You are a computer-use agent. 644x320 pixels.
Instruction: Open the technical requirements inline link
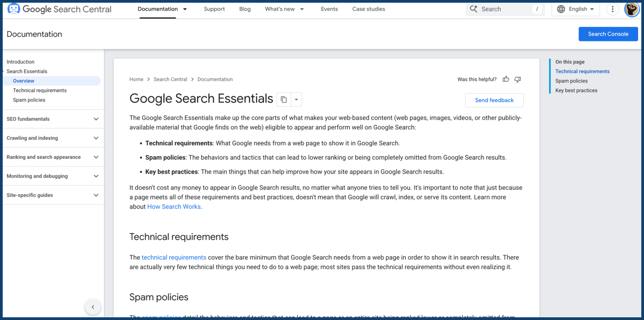point(174,257)
